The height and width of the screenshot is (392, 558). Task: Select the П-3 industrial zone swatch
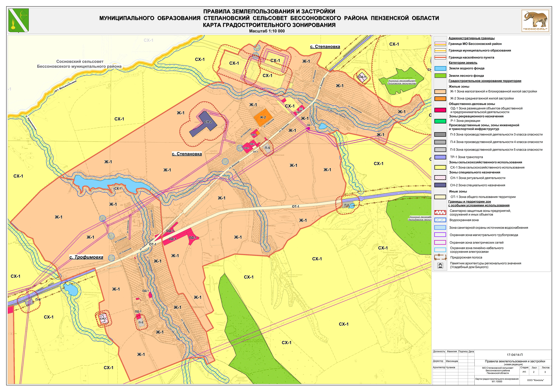click(x=440, y=135)
